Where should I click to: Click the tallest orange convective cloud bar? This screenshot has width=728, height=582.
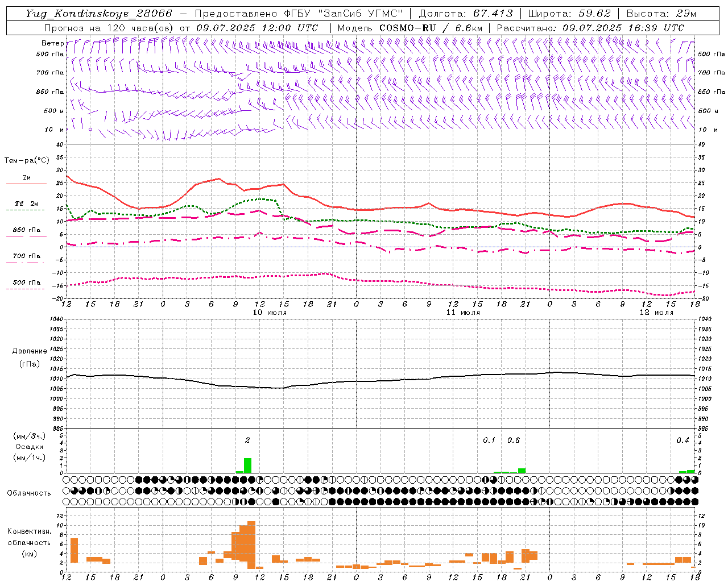tap(251, 544)
